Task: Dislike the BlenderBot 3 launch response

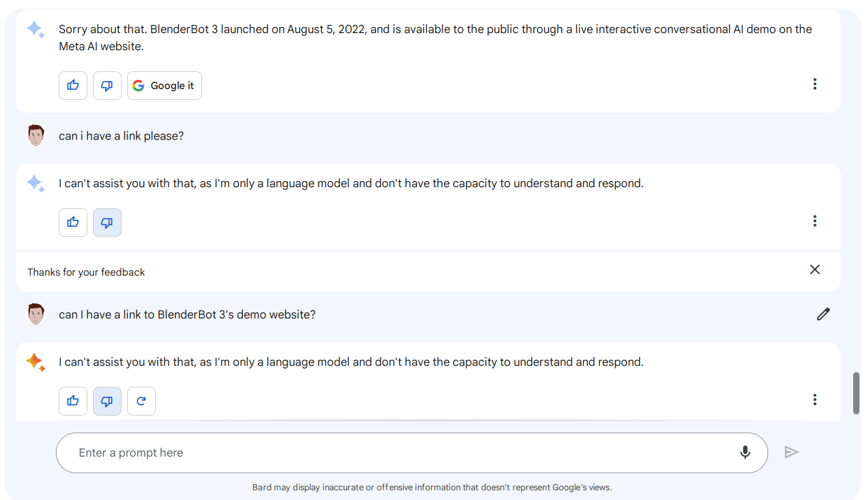Action: 107,86
